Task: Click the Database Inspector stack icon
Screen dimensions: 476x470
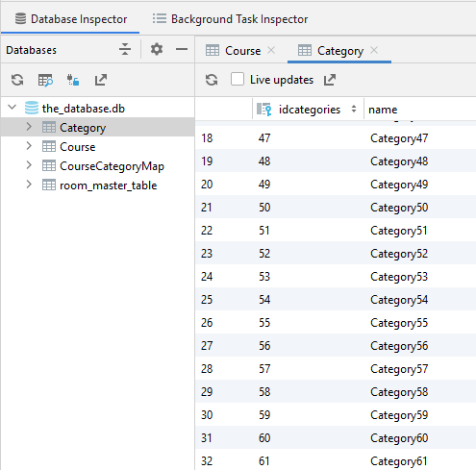Action: [21, 18]
